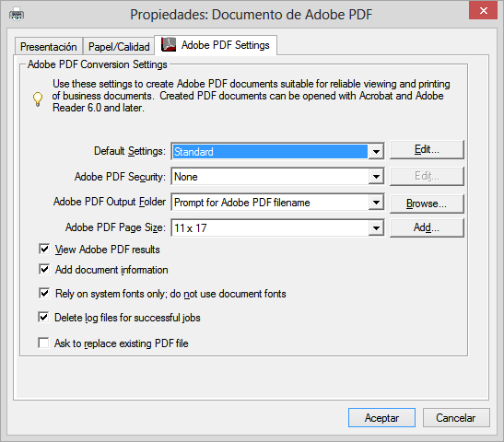Disable Rely on system fonts only
The width and height of the screenshot is (504, 442).
[x=44, y=293]
